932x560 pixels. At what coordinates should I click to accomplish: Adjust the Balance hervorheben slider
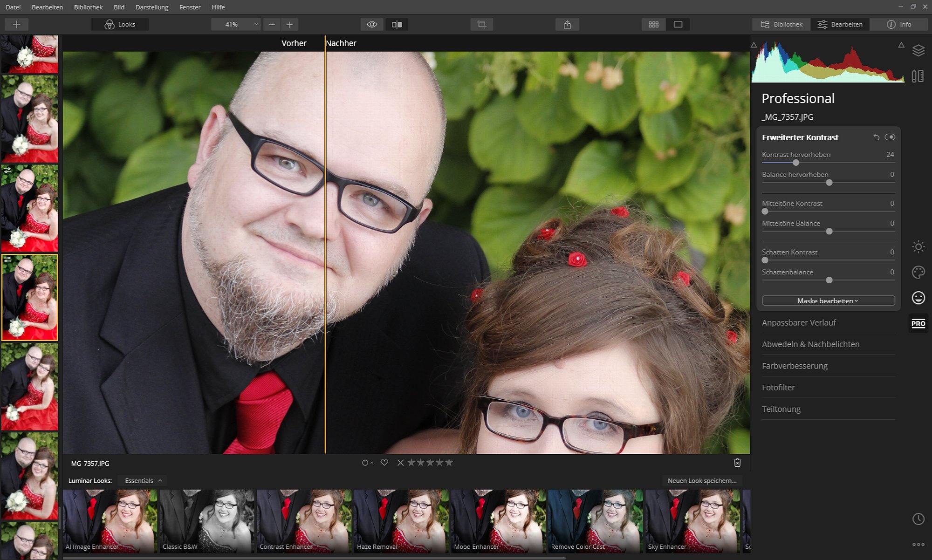pyautogui.click(x=829, y=183)
